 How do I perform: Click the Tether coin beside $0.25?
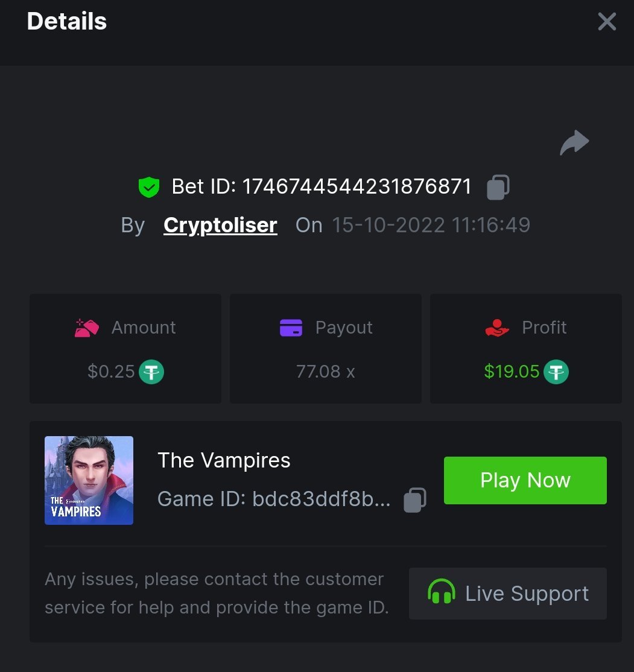coord(151,372)
